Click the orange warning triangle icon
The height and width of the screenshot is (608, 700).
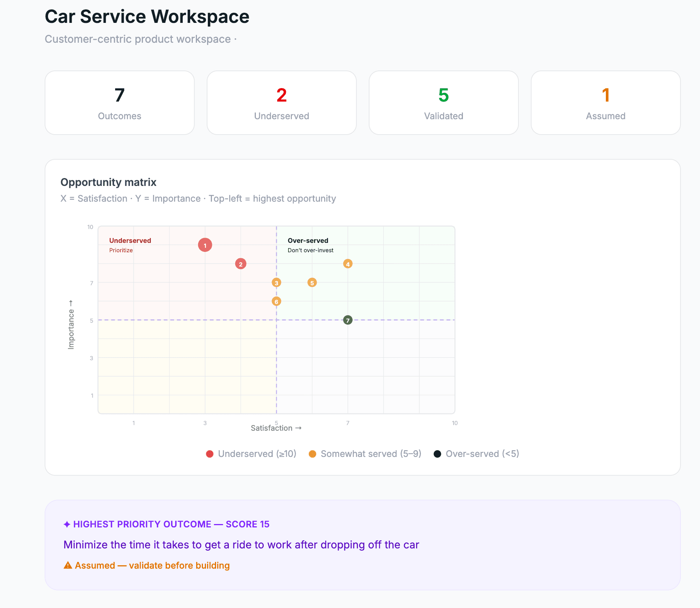pos(68,565)
